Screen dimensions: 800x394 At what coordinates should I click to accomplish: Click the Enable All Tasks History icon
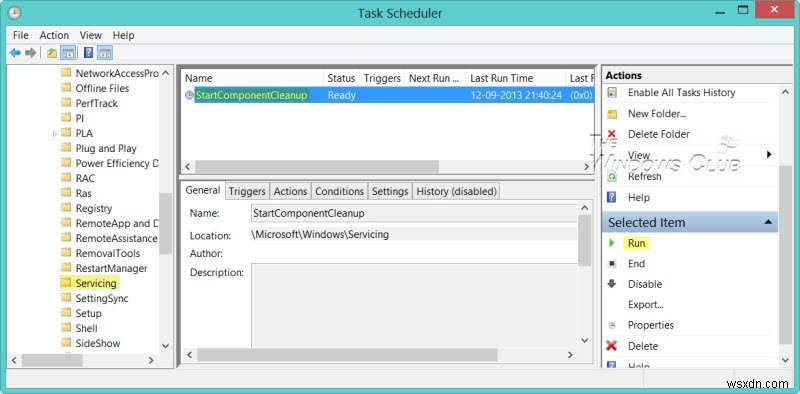[612, 93]
